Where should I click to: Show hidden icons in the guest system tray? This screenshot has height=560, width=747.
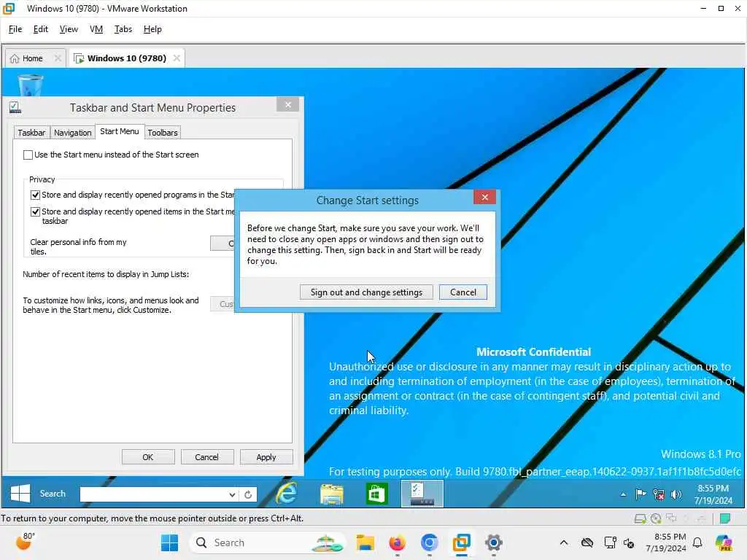click(x=623, y=495)
